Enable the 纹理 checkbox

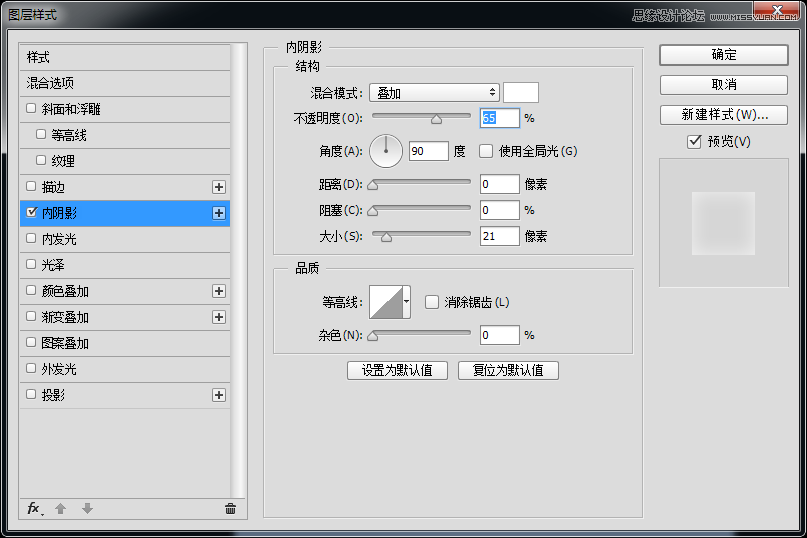[x=41, y=161]
